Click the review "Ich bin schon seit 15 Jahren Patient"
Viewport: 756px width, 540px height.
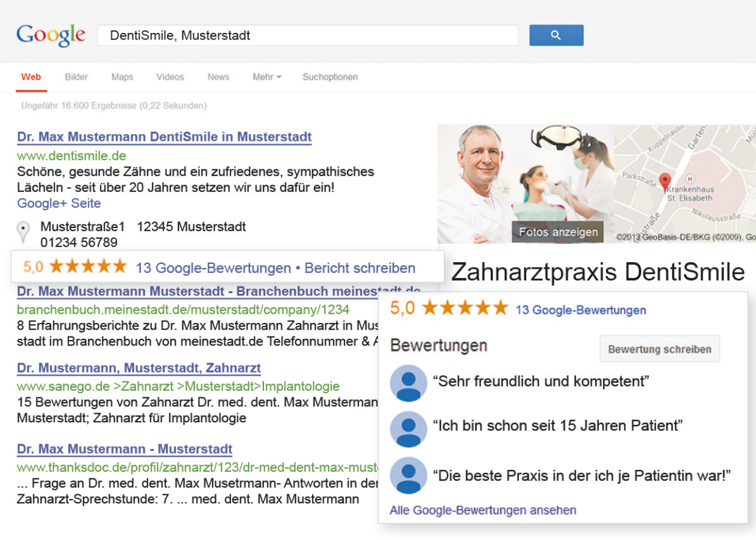(x=558, y=425)
